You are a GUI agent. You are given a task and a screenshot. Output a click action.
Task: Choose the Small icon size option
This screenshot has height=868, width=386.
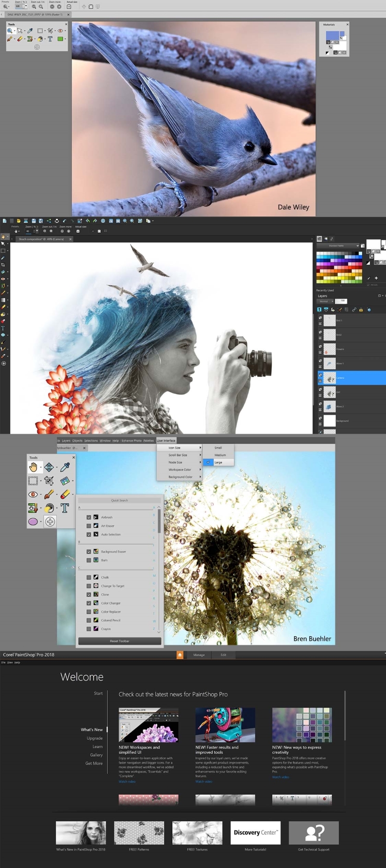coord(218,448)
